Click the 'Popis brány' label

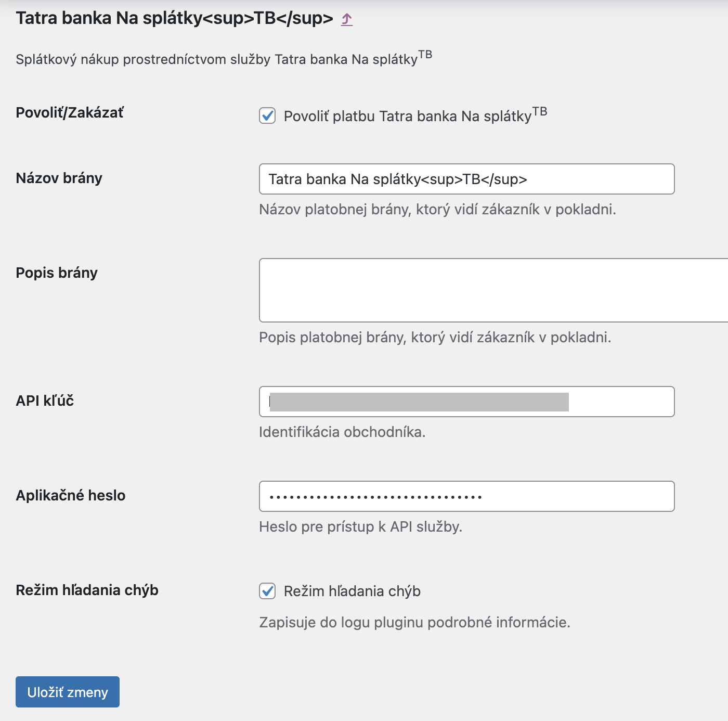coord(57,273)
